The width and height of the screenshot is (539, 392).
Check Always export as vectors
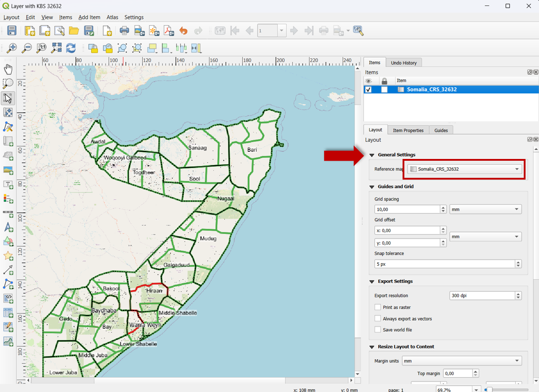point(378,318)
